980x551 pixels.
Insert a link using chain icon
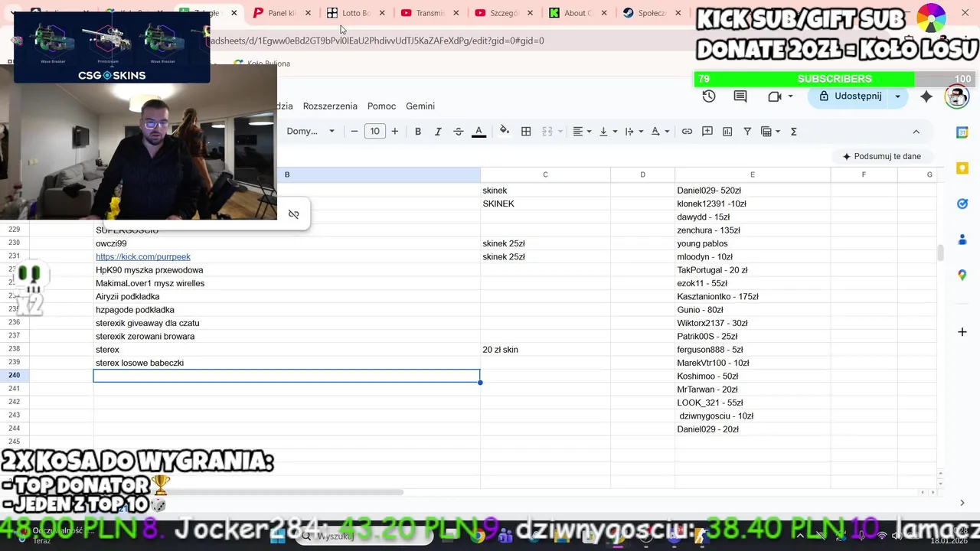coord(687,132)
